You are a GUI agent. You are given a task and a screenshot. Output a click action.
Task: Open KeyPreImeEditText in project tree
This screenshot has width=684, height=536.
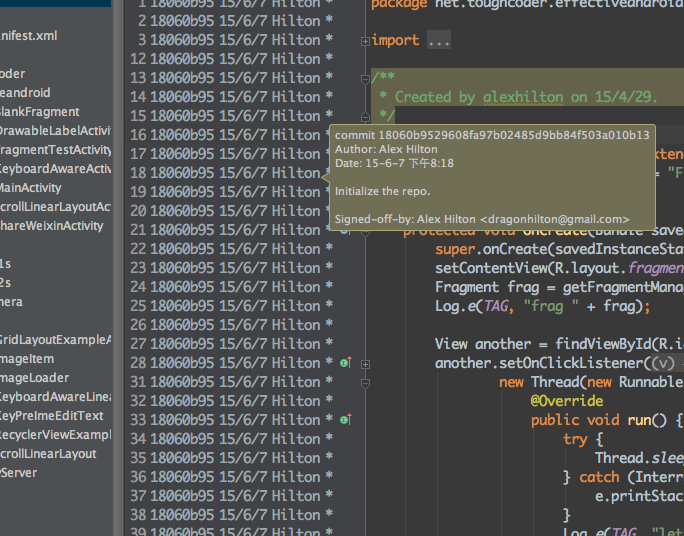[52, 416]
